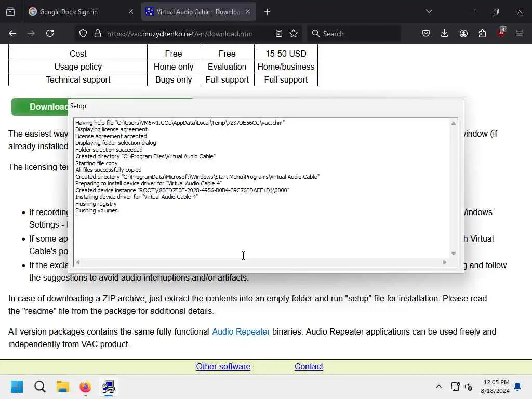The height and width of the screenshot is (399, 532).
Task: Click the "Evaluation" table cell
Action: (x=227, y=66)
